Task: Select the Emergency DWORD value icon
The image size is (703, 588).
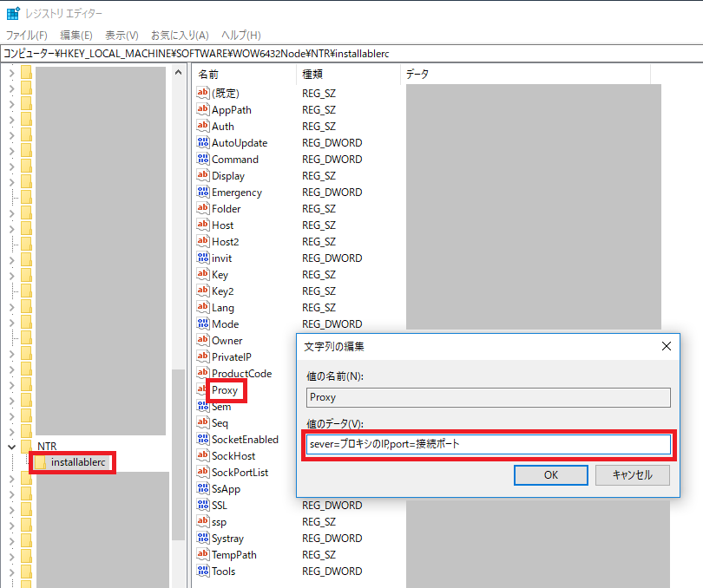Action: pyautogui.click(x=203, y=192)
